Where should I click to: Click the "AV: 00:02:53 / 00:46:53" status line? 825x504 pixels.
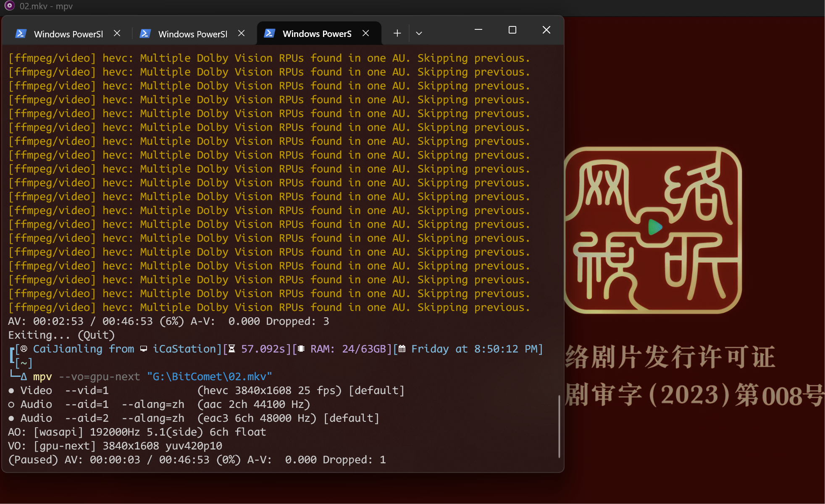point(168,321)
